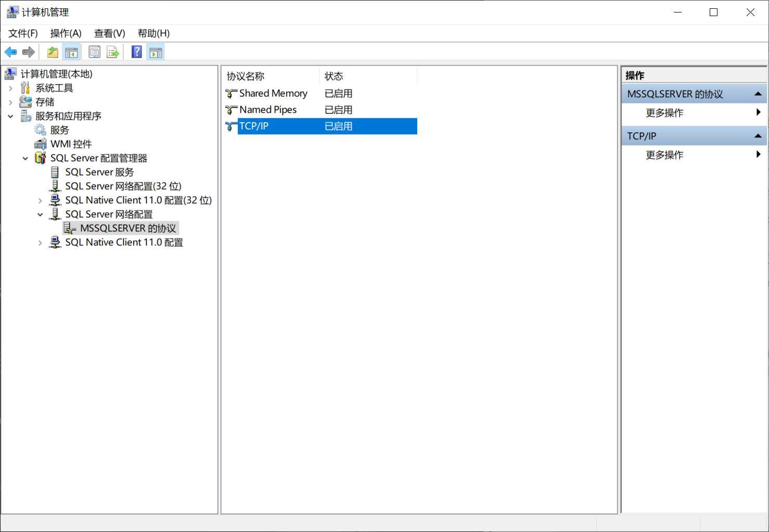Click the Shared Memory protocol icon

232,94
